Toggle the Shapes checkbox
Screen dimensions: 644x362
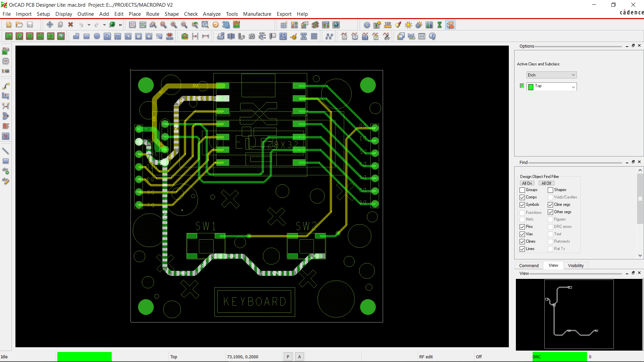tap(550, 190)
